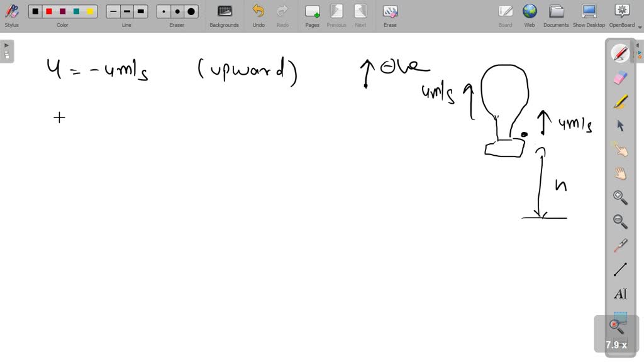
Task: Open the Backgrounds picker
Action: [x=225, y=16]
